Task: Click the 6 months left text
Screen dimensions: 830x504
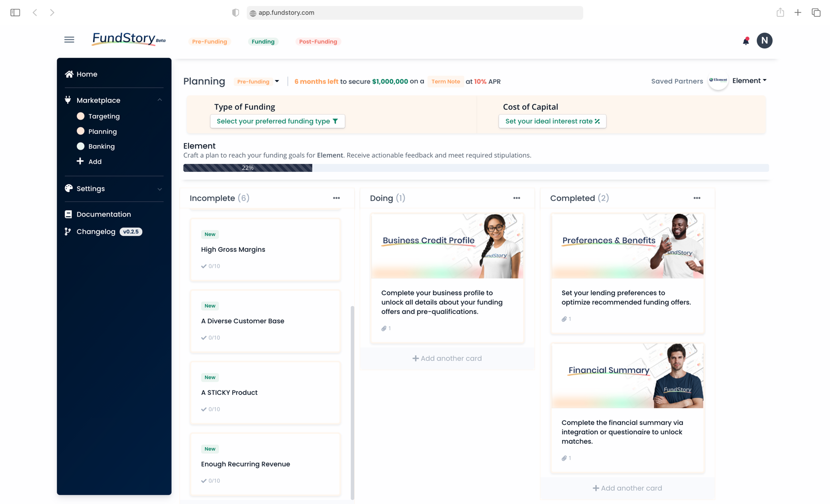Action: coord(316,81)
